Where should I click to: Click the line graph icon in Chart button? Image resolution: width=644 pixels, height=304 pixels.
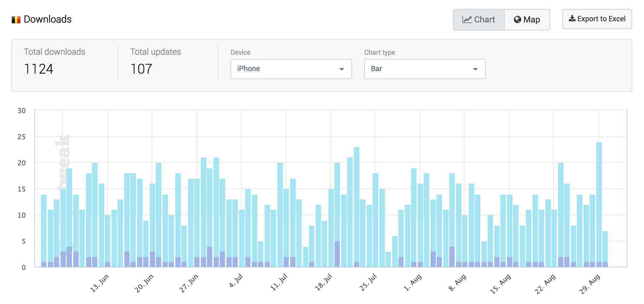click(467, 20)
